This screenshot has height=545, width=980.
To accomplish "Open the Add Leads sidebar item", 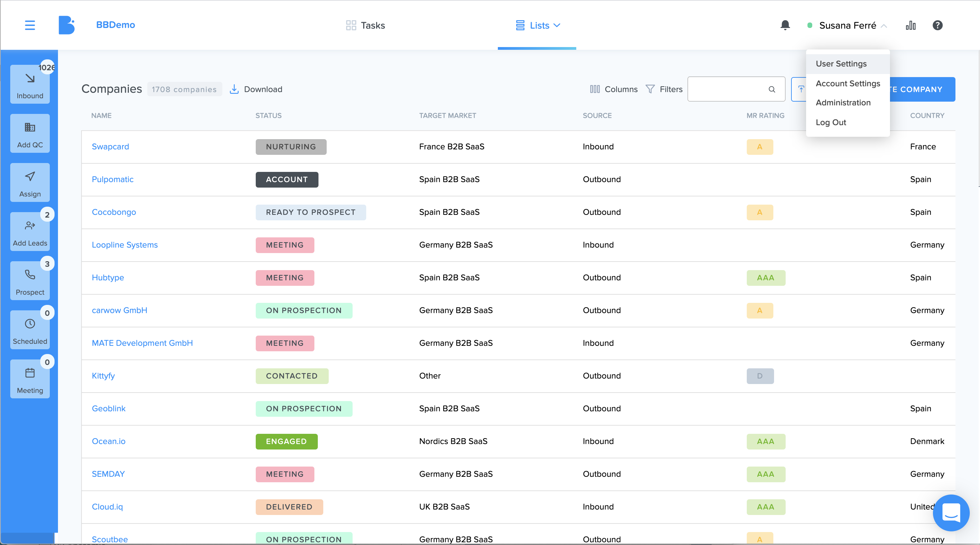I will (30, 231).
